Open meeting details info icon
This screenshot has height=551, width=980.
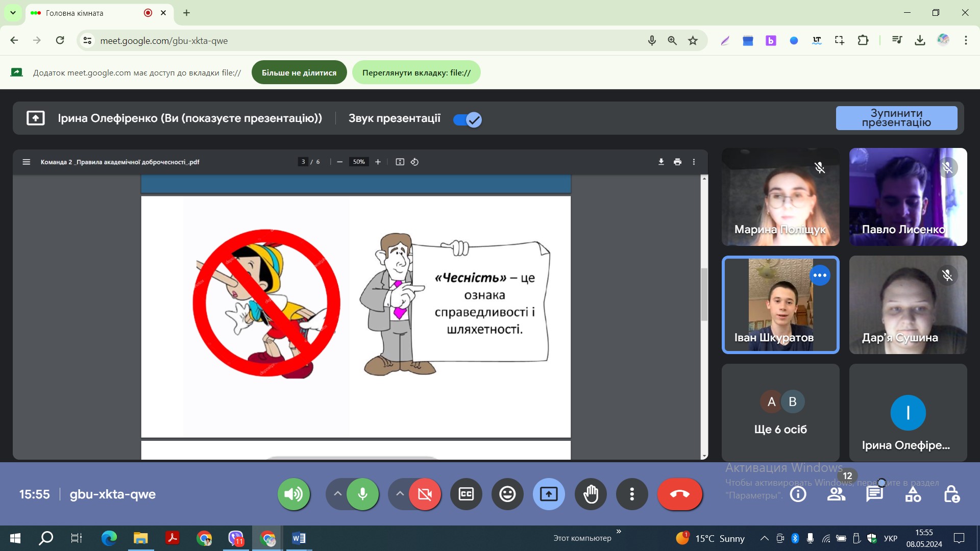798,494
